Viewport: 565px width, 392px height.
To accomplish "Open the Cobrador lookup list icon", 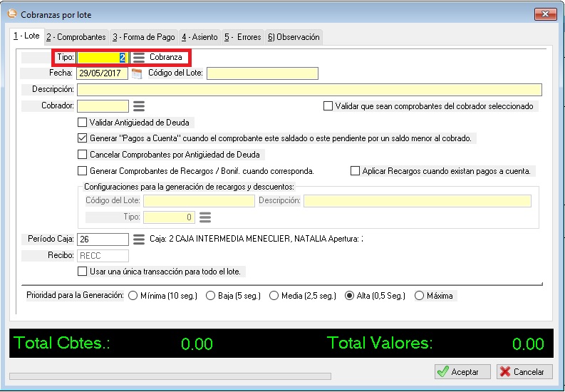I will (x=139, y=106).
